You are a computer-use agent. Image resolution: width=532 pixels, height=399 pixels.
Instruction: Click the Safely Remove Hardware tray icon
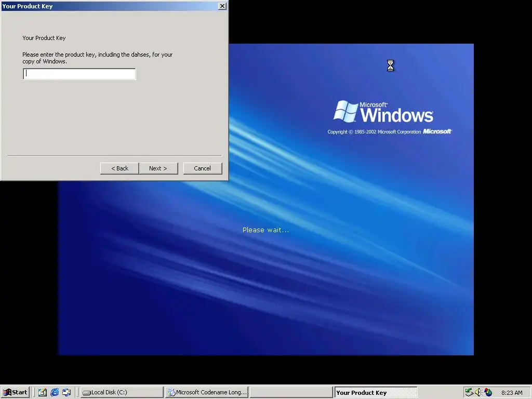(469, 392)
